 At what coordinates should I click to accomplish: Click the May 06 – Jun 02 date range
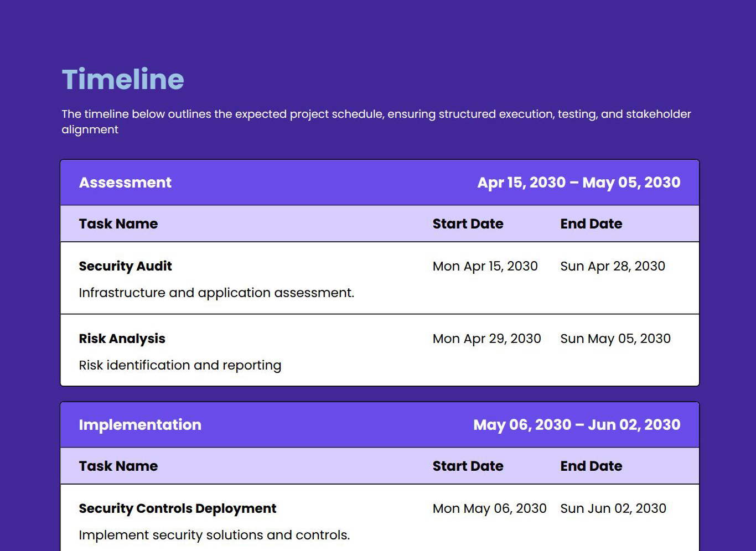[577, 425]
